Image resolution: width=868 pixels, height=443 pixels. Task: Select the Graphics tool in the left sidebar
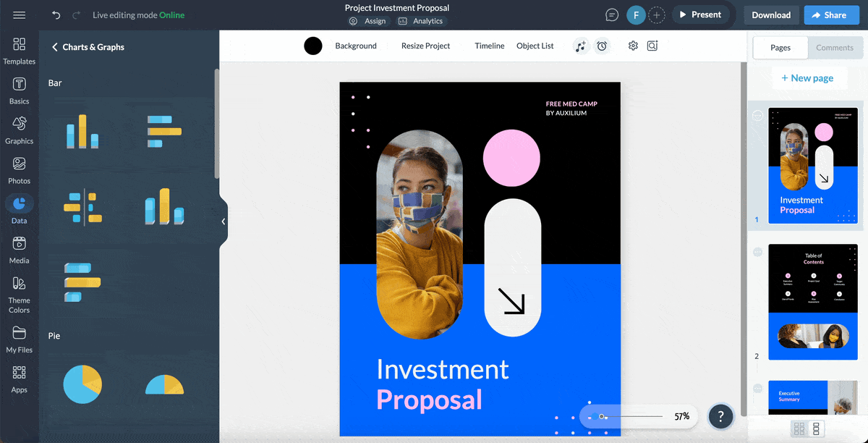pos(20,130)
